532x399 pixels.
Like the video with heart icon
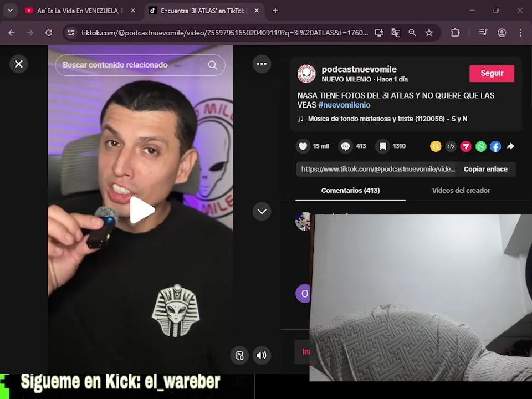point(303,146)
